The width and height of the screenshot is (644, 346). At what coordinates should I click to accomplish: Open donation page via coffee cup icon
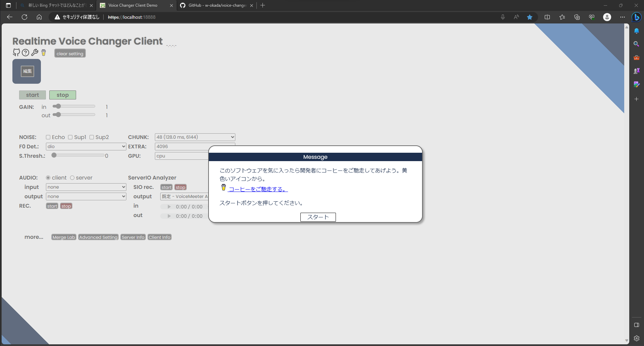click(x=44, y=53)
